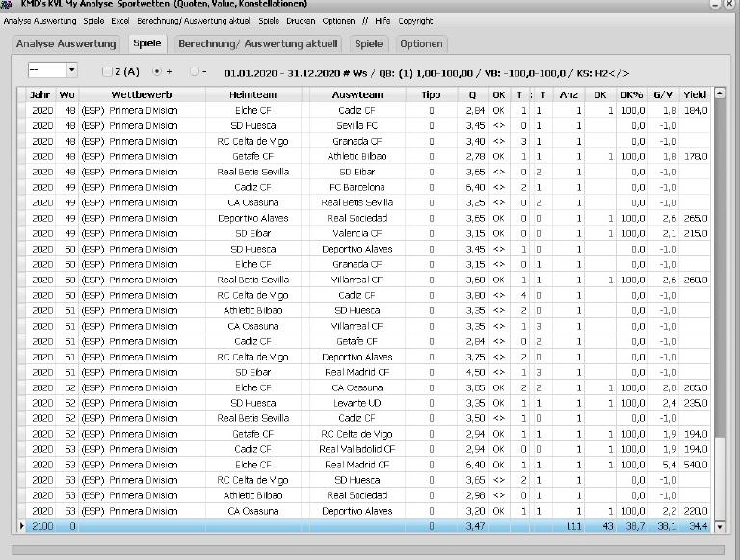Select the 'FC Barcelona' cell
This screenshot has height=560, width=740.
point(357,187)
